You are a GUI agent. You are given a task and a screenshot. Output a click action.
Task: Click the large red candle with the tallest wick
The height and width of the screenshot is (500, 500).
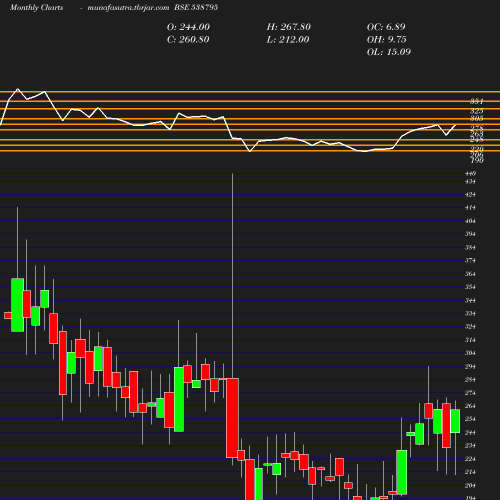[x=232, y=418]
